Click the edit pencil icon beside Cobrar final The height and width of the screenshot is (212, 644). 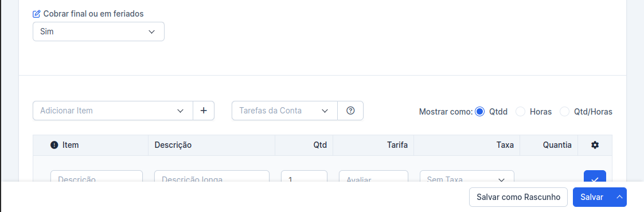tap(37, 14)
